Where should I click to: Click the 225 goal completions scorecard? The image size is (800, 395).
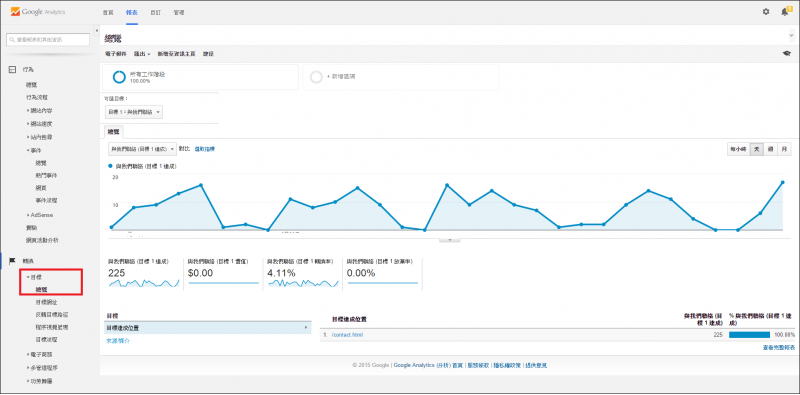coord(143,274)
